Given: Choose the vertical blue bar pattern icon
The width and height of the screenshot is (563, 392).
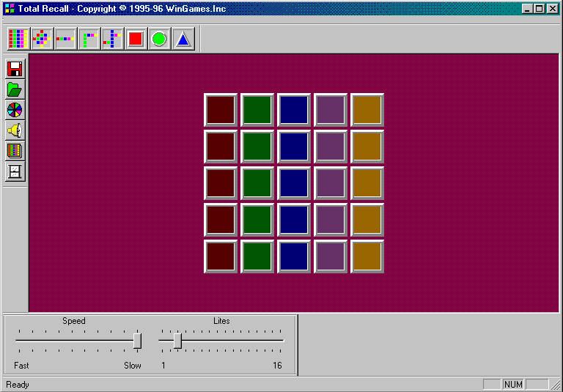Looking at the screenshot, I should tap(112, 38).
